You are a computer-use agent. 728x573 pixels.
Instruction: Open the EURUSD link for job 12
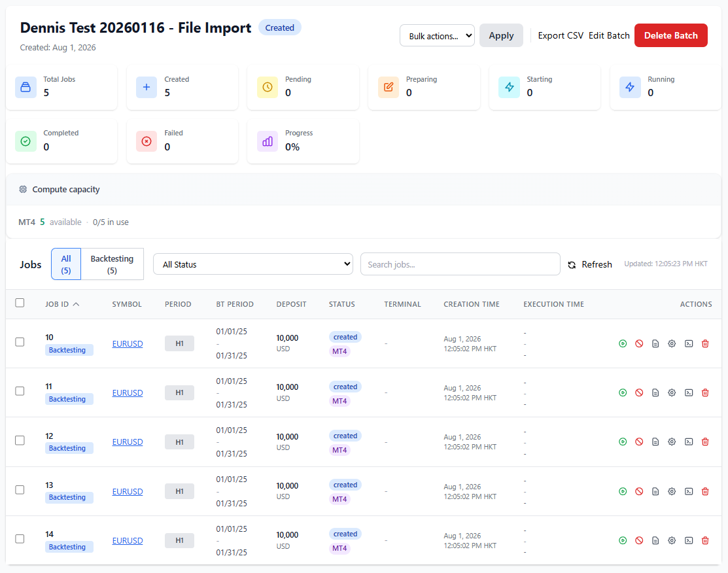tap(127, 442)
